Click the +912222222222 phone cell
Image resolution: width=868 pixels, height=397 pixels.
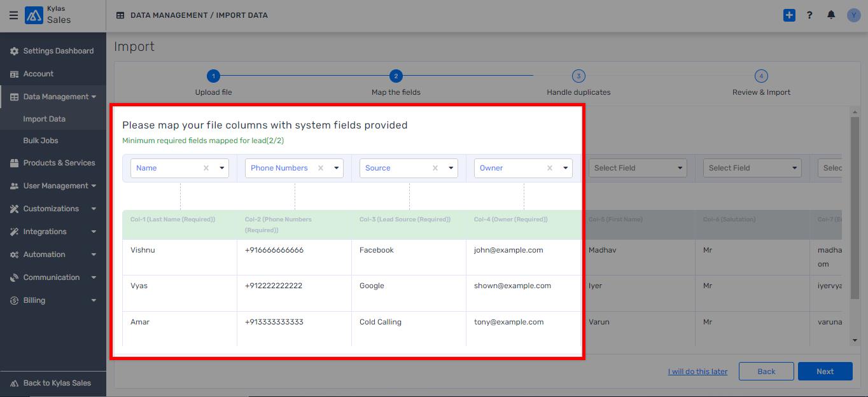coord(294,293)
